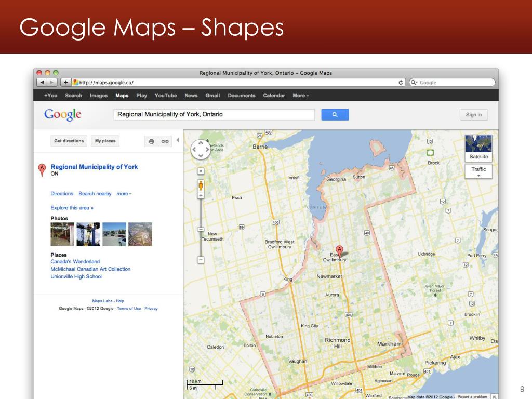
Task: Select Maps in the Google bar
Action: [x=122, y=96]
